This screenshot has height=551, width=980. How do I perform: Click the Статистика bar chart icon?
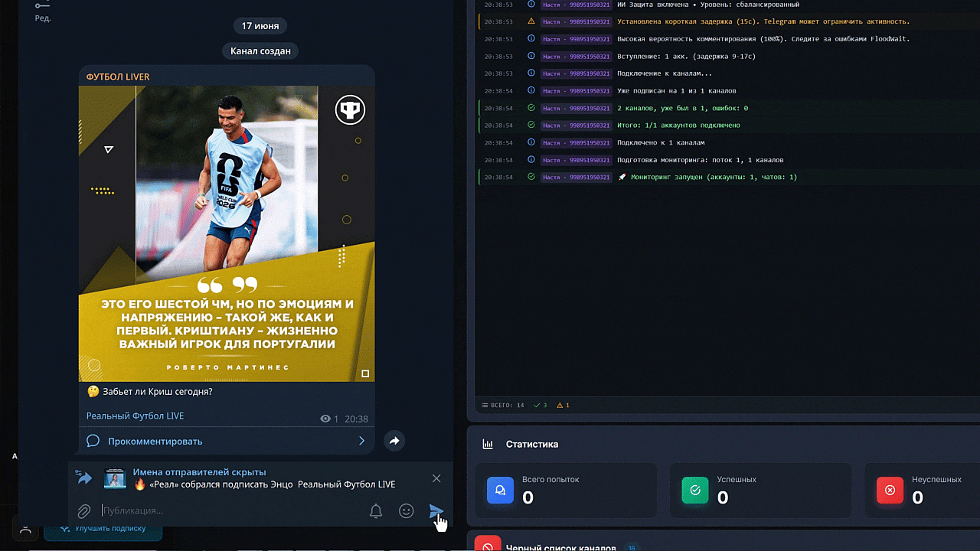[488, 445]
